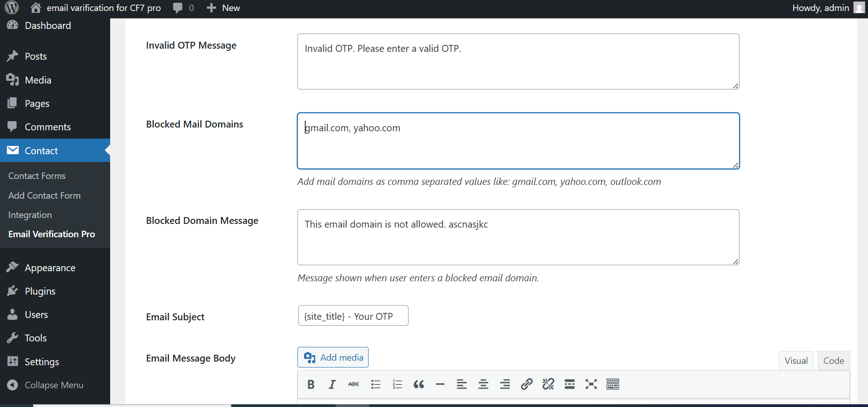
Task: Align text center
Action: 483,385
